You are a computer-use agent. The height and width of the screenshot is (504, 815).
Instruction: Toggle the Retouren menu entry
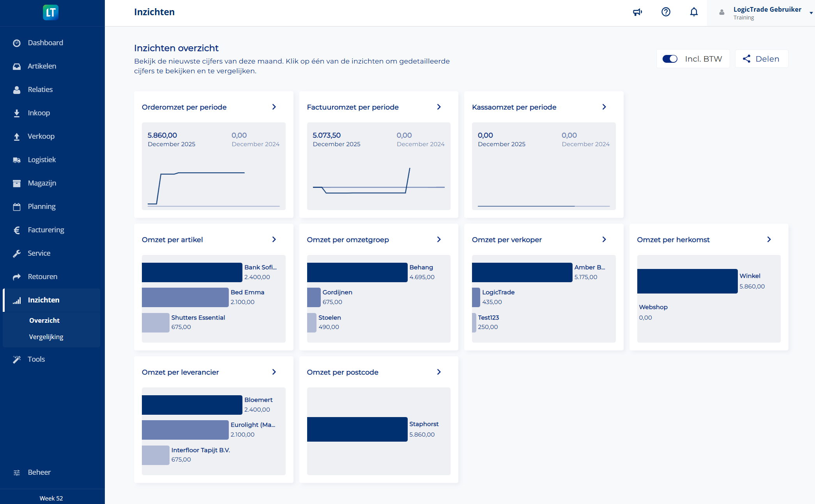(x=42, y=276)
